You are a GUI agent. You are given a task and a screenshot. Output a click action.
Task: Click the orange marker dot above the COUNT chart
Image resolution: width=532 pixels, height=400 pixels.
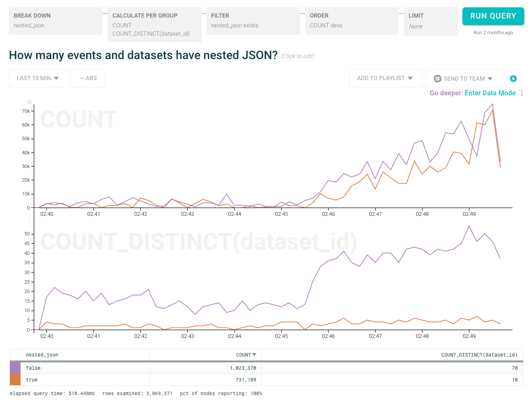[29, 103]
